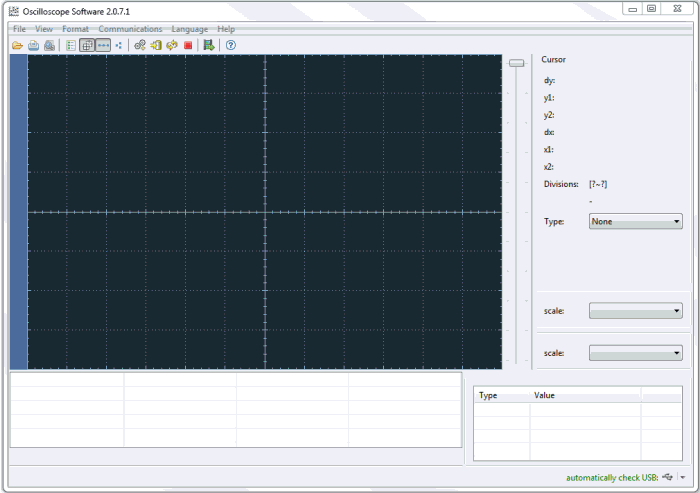Open the View menu
700x493 pixels.
44,29
